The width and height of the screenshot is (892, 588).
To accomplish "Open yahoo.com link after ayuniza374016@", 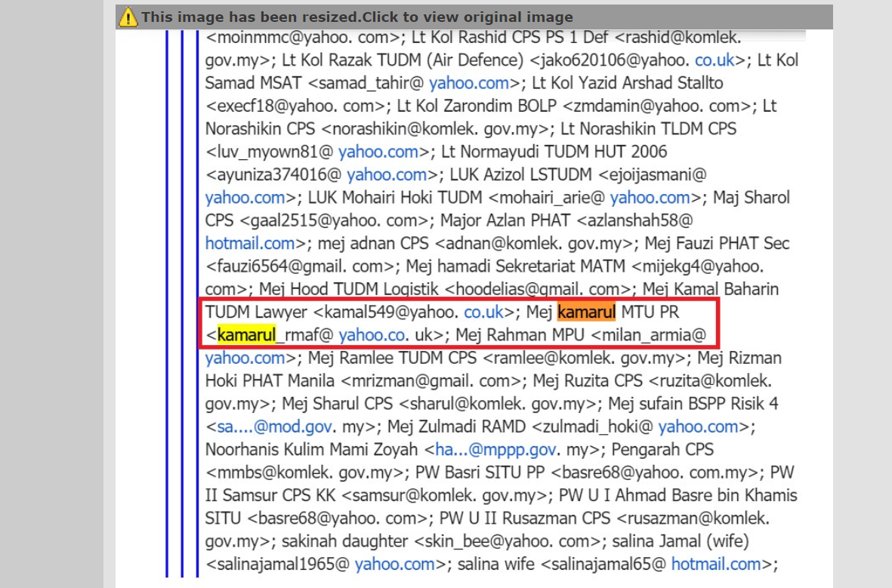I will (386, 174).
